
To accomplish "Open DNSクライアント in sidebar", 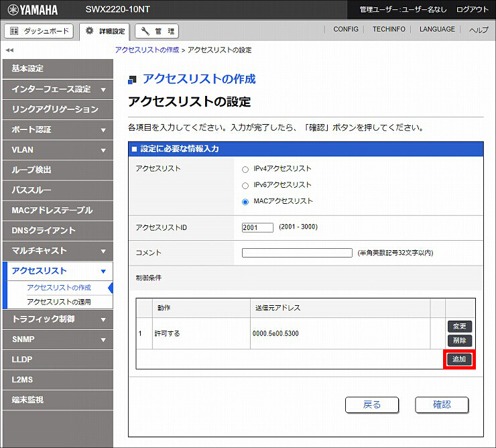I will (x=58, y=231).
